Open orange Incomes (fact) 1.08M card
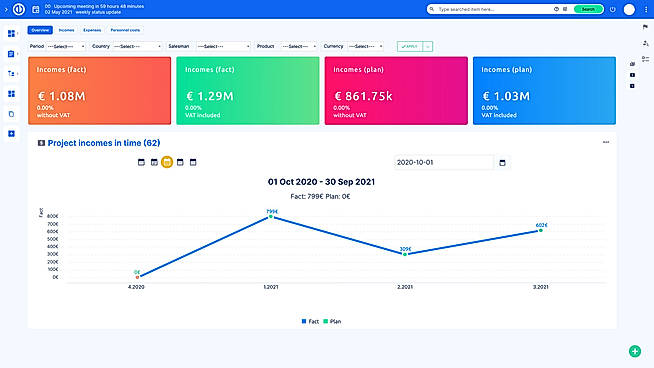654x368 pixels. click(100, 91)
